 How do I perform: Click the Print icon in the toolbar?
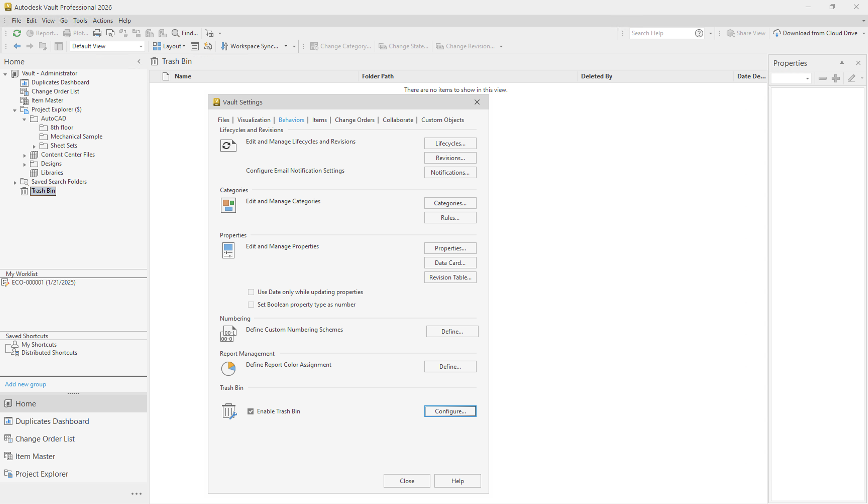click(x=97, y=33)
